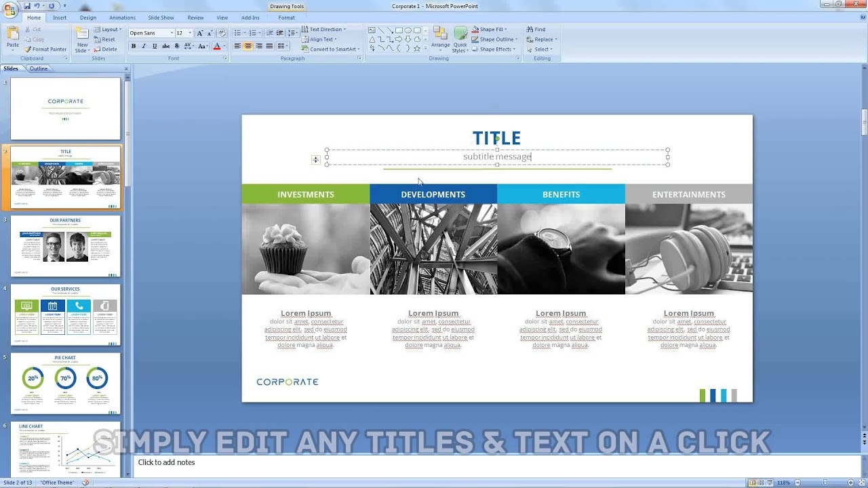Apply strikethrough to selected text
The height and width of the screenshot is (488, 868).
[x=166, y=45]
